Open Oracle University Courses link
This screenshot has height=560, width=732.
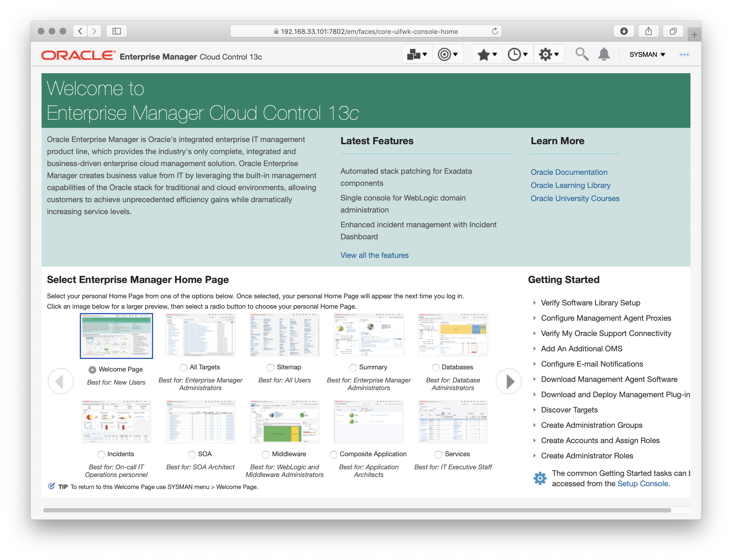[575, 198]
